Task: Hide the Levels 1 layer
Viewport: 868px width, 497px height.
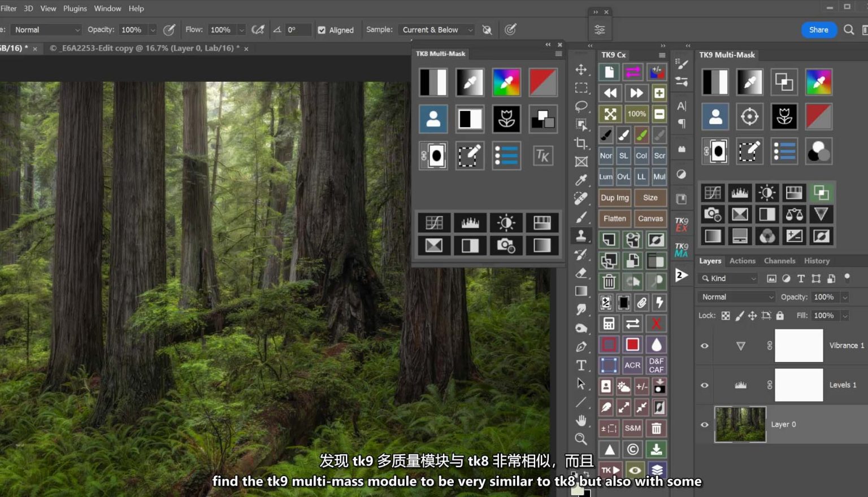Action: click(x=705, y=385)
